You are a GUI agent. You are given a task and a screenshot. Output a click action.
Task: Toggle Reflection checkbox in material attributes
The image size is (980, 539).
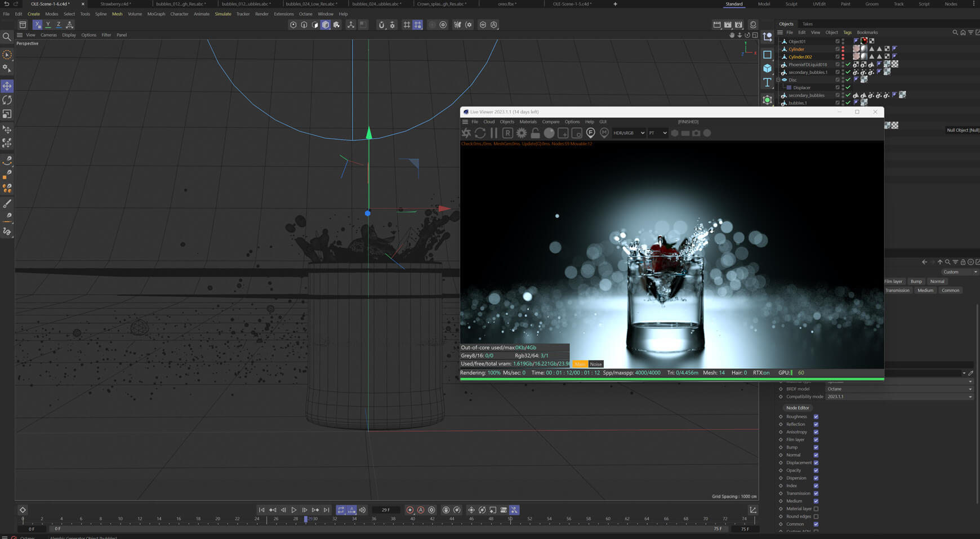click(x=816, y=425)
